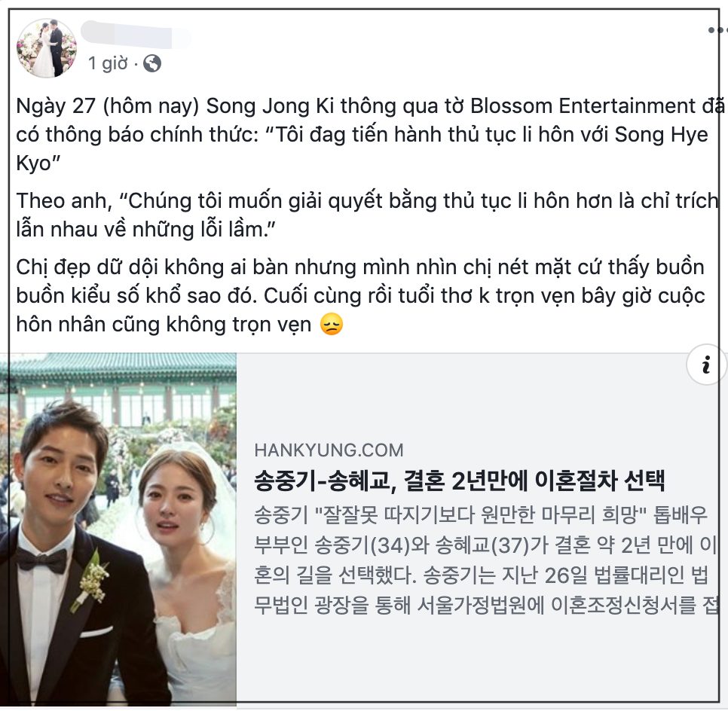Viewport: 728px width, 711px height.
Task: Open the '1 giờ' post timestamp
Action: 107,63
